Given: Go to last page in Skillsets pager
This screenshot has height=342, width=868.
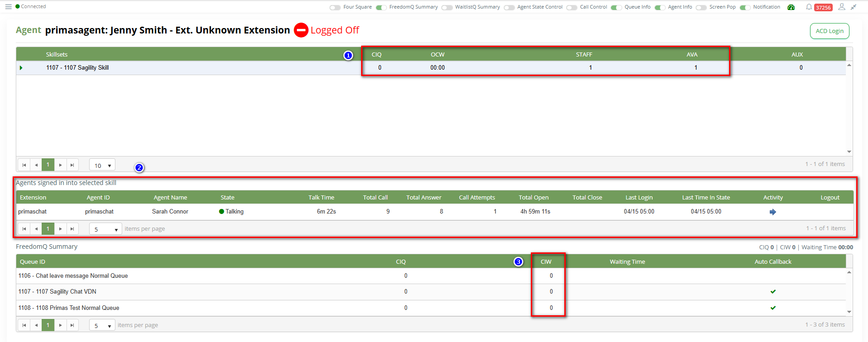Looking at the screenshot, I should [x=72, y=165].
